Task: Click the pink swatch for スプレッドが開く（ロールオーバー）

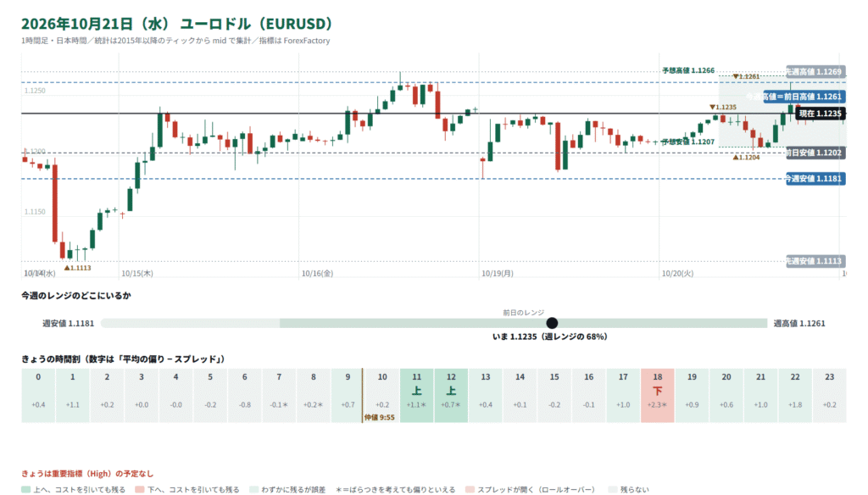Action: coord(470,489)
